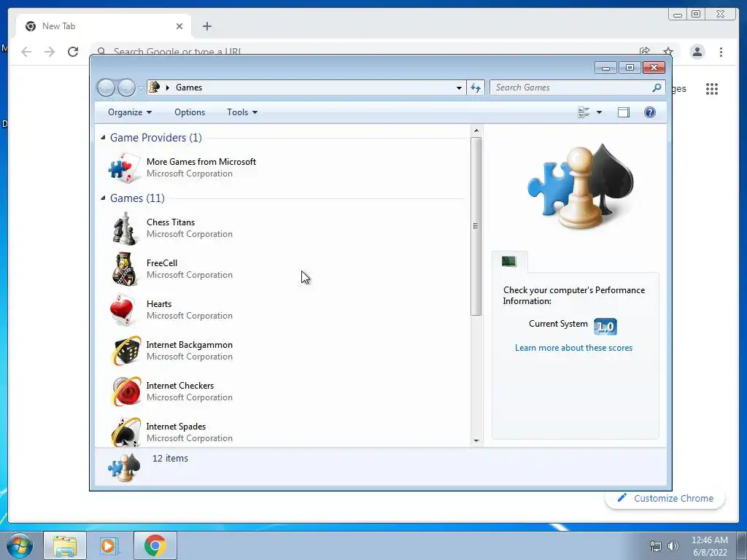Click the games list scrollbar thumb
The height and width of the screenshot is (560, 747).
[x=476, y=226]
